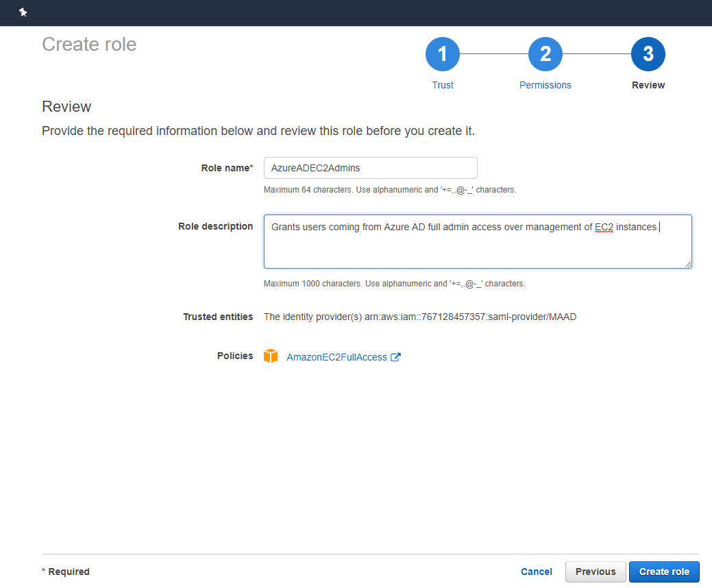Focus the Role name input field

tap(370, 168)
